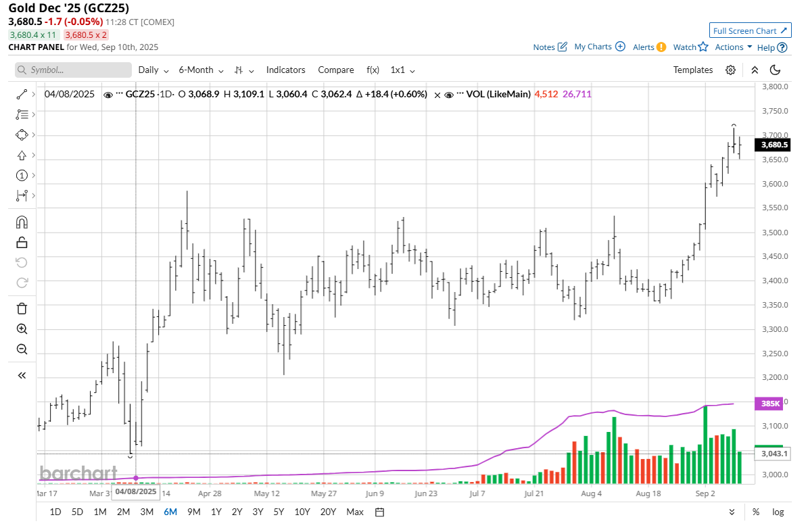
Task: Click the Line tool expander arrow
Action: tap(34, 94)
